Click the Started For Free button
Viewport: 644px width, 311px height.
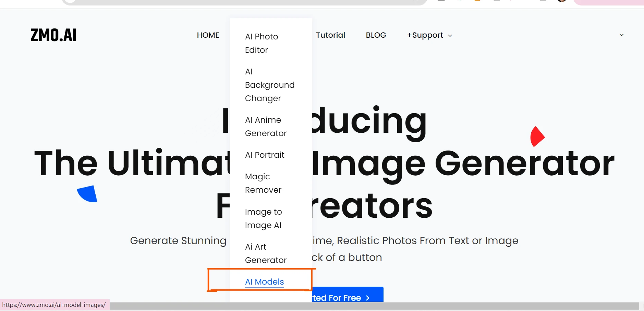[347, 295]
